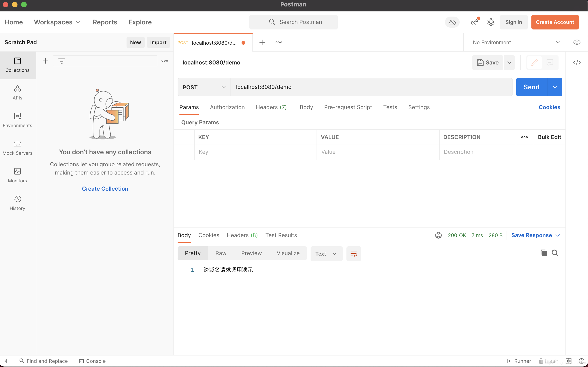The height and width of the screenshot is (367, 588).
Task: Open the code snippet panel icon
Action: pyautogui.click(x=576, y=63)
